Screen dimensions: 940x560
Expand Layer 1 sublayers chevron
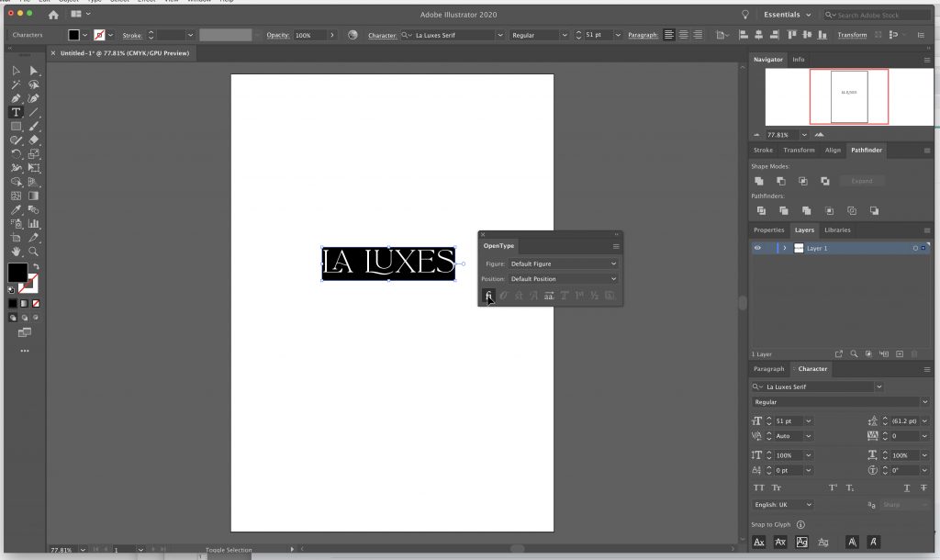coord(784,248)
